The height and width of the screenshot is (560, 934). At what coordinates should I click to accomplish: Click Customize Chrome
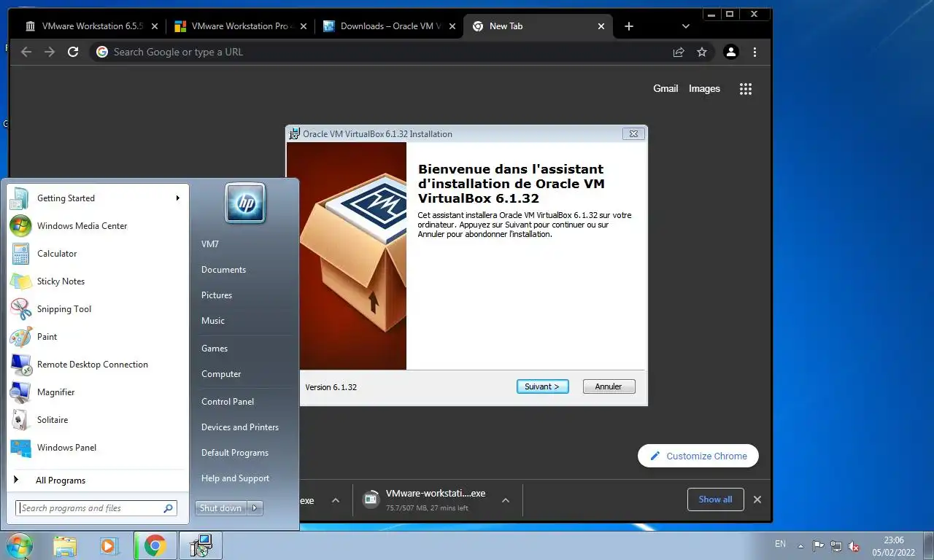pos(698,456)
